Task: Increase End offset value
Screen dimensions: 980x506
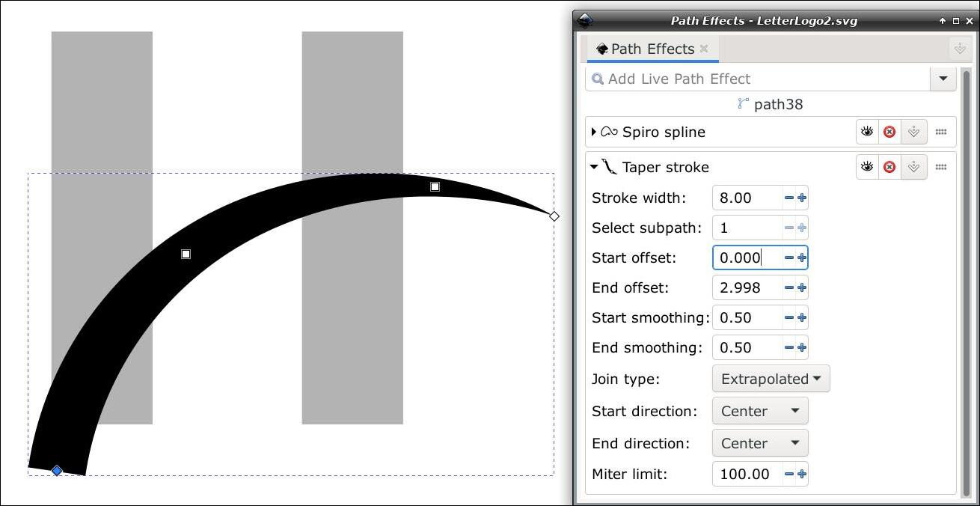Action: click(802, 287)
